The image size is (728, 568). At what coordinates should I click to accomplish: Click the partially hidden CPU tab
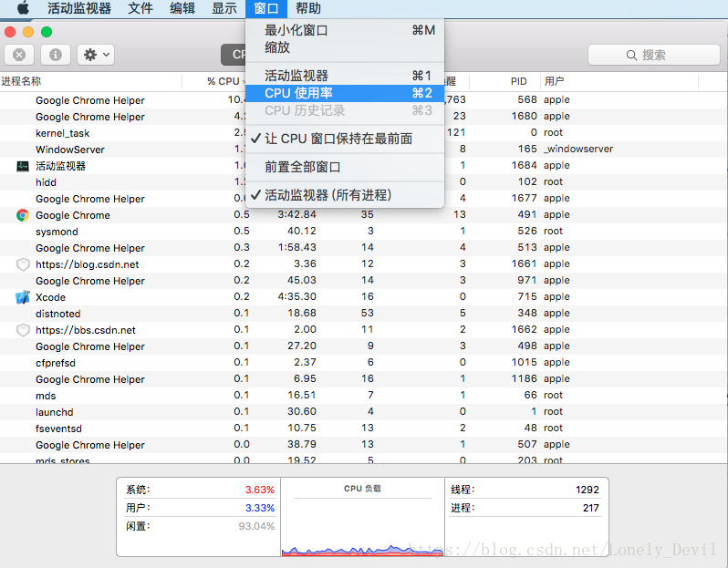233,55
